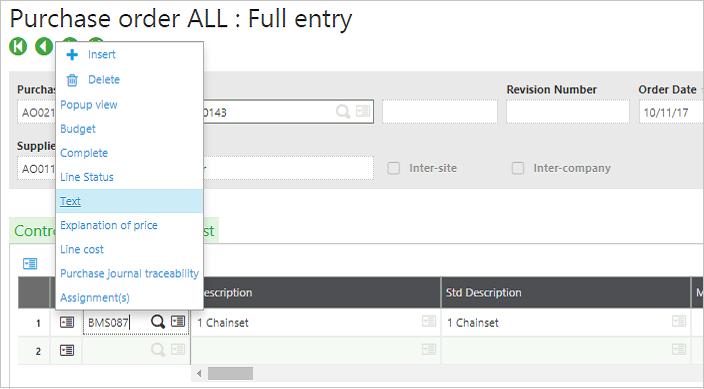
Task: Open magnifier lookup on BMS087 product field
Action: point(158,322)
